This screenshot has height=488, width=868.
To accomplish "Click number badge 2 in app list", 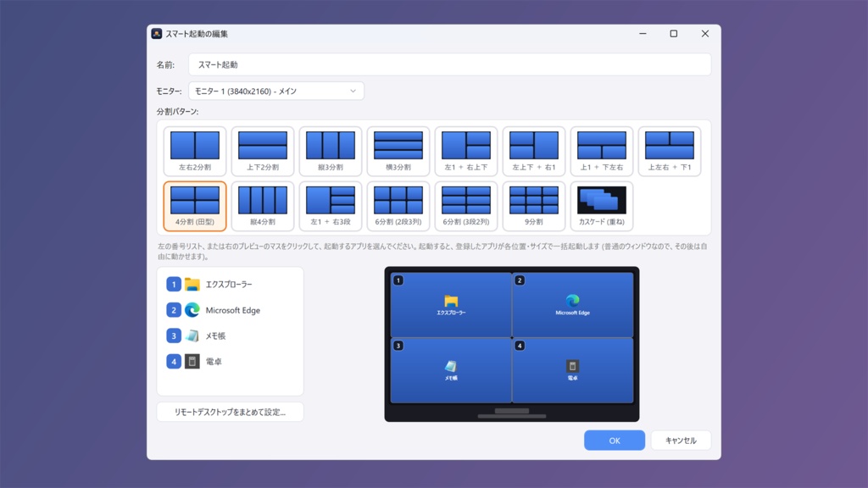I will tap(173, 310).
